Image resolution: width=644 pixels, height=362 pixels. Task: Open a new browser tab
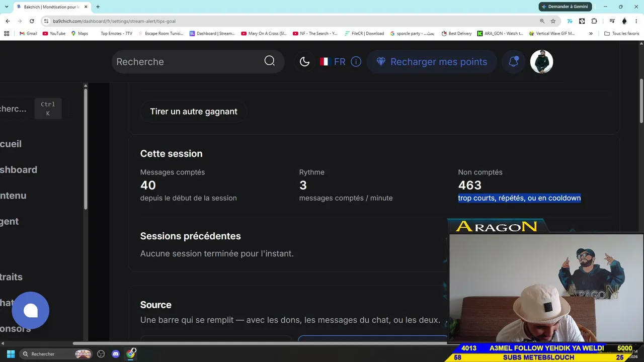98,7
